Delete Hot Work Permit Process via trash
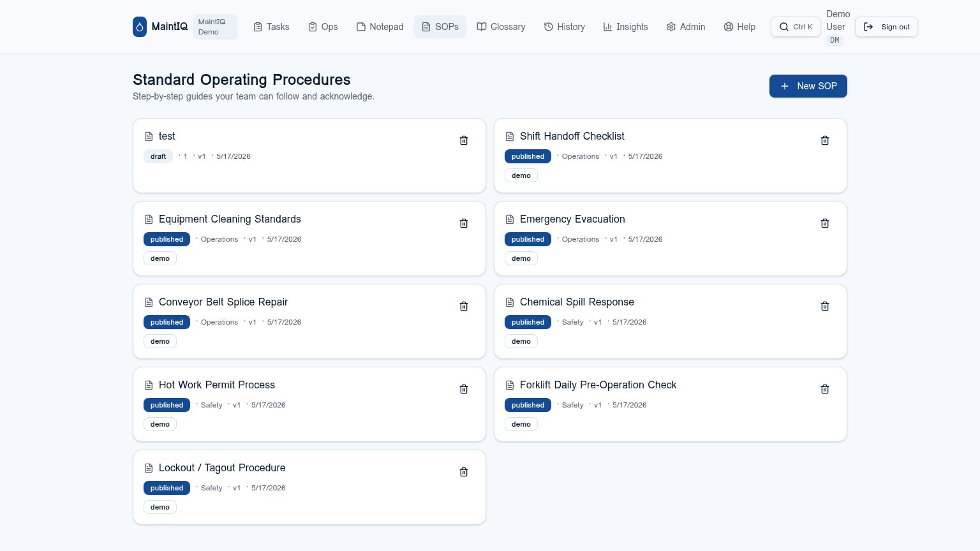 click(464, 389)
